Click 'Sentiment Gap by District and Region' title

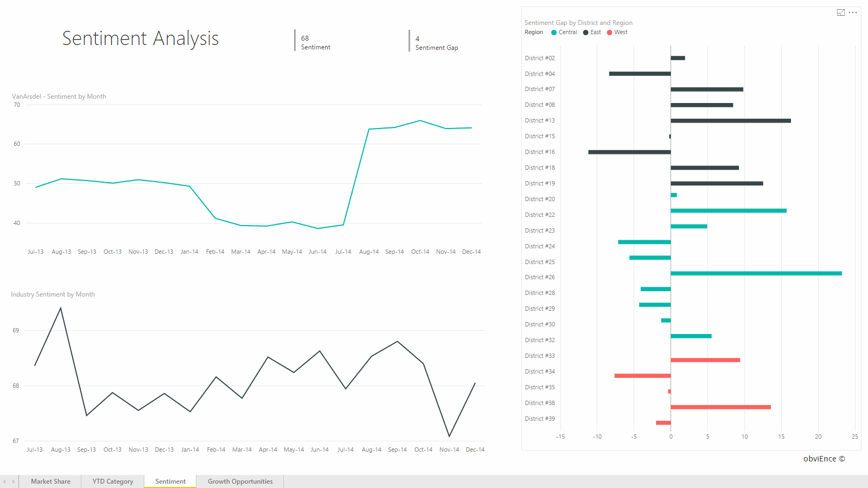(578, 23)
